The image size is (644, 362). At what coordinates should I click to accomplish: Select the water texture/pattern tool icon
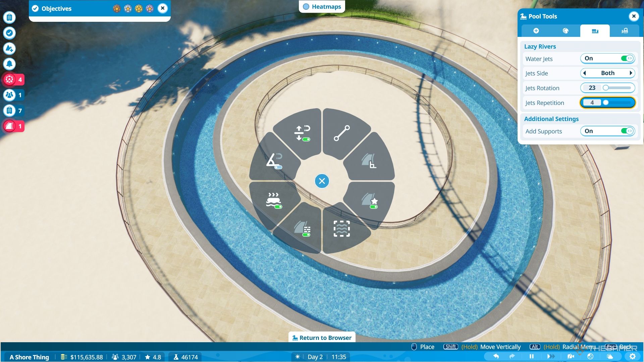tap(341, 228)
